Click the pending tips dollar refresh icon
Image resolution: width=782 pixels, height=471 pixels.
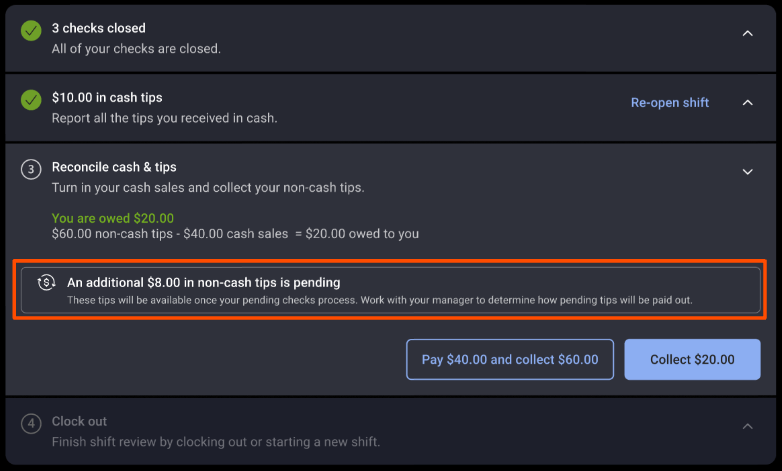pyautogui.click(x=46, y=284)
